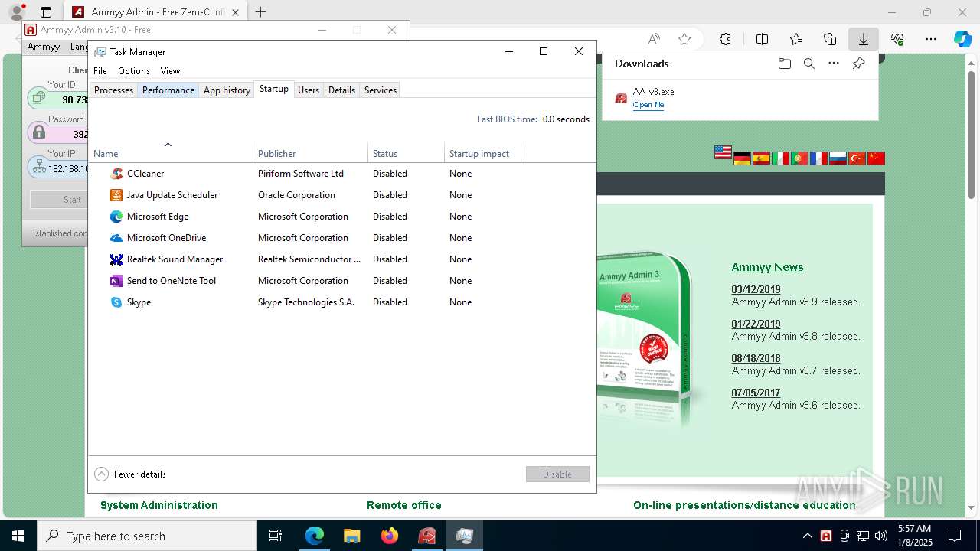This screenshot has width=980, height=551.
Task: Sort startup list by Status column
Action: coord(406,153)
